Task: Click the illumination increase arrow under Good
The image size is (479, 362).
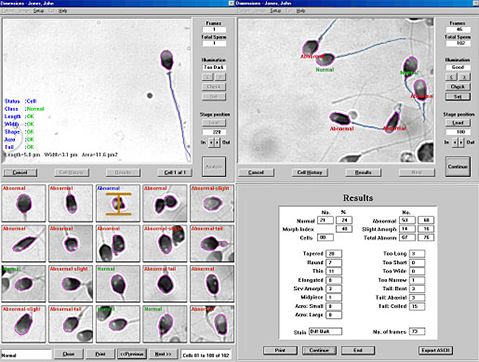Action: (464, 77)
